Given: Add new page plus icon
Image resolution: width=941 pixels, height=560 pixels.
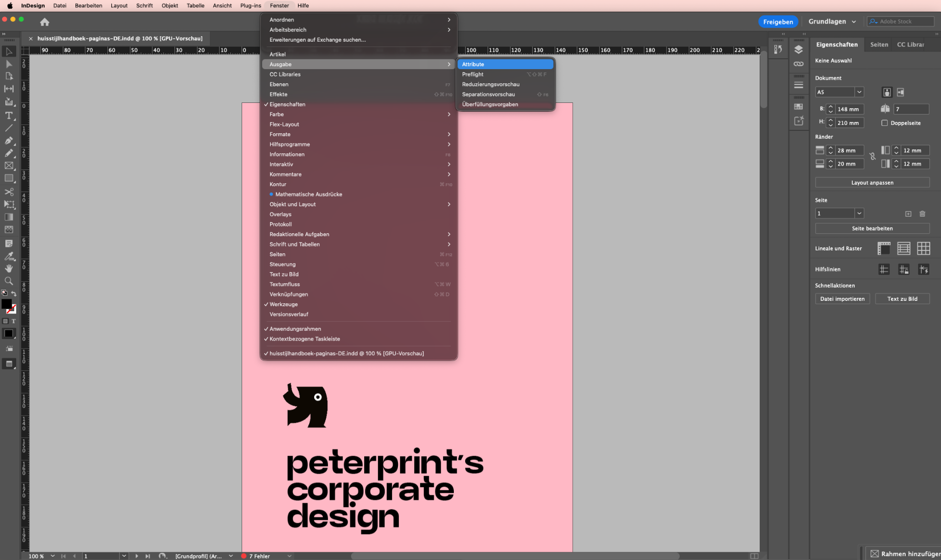Looking at the screenshot, I should pyautogui.click(x=908, y=214).
